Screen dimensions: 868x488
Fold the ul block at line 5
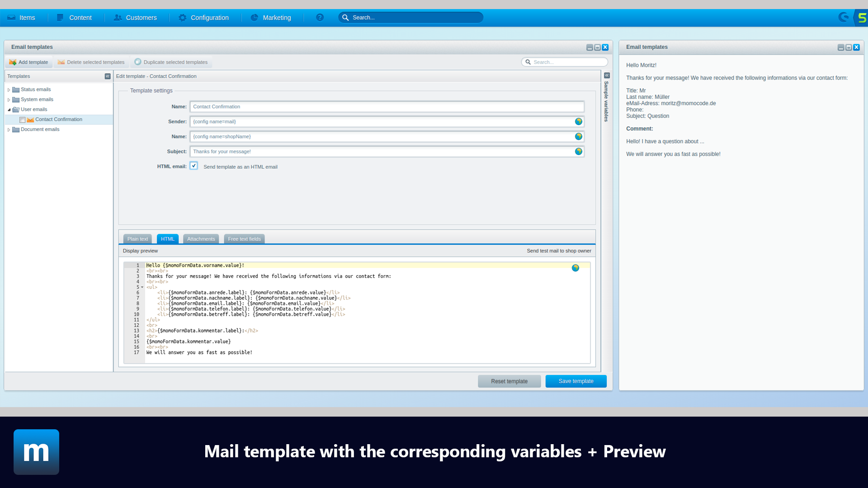[142, 287]
